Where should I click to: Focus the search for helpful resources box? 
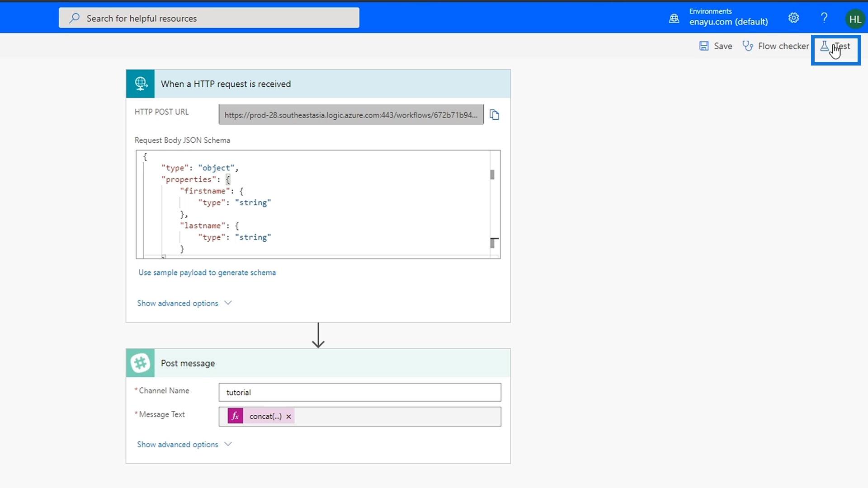coord(209,18)
